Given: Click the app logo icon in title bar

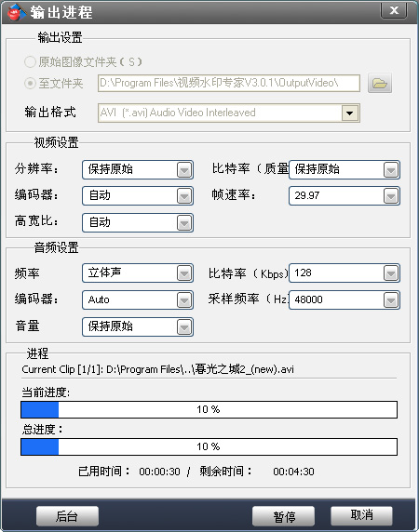Looking at the screenshot, I should (x=17, y=12).
